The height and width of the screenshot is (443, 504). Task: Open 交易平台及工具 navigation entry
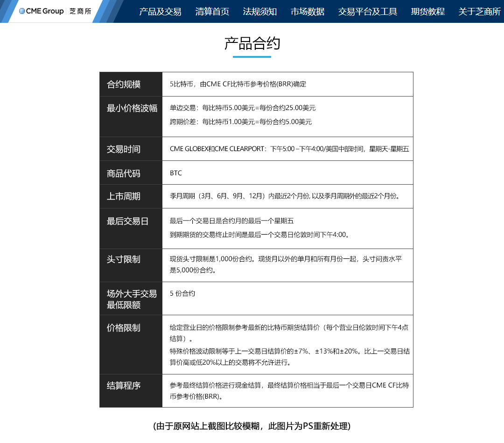pyautogui.click(x=367, y=13)
